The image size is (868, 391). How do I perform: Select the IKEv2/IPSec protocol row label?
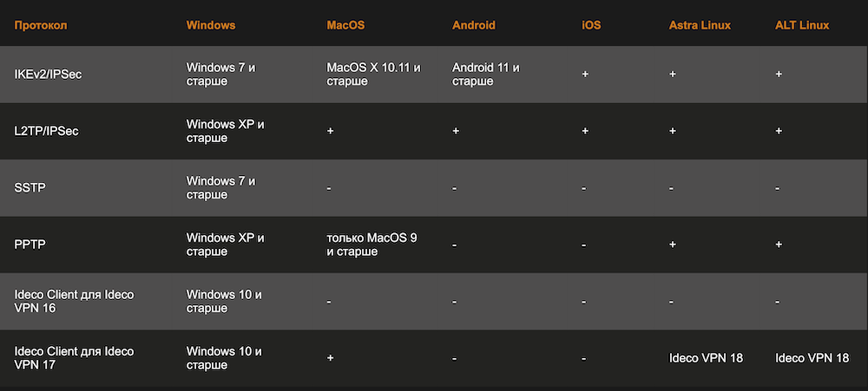(49, 75)
